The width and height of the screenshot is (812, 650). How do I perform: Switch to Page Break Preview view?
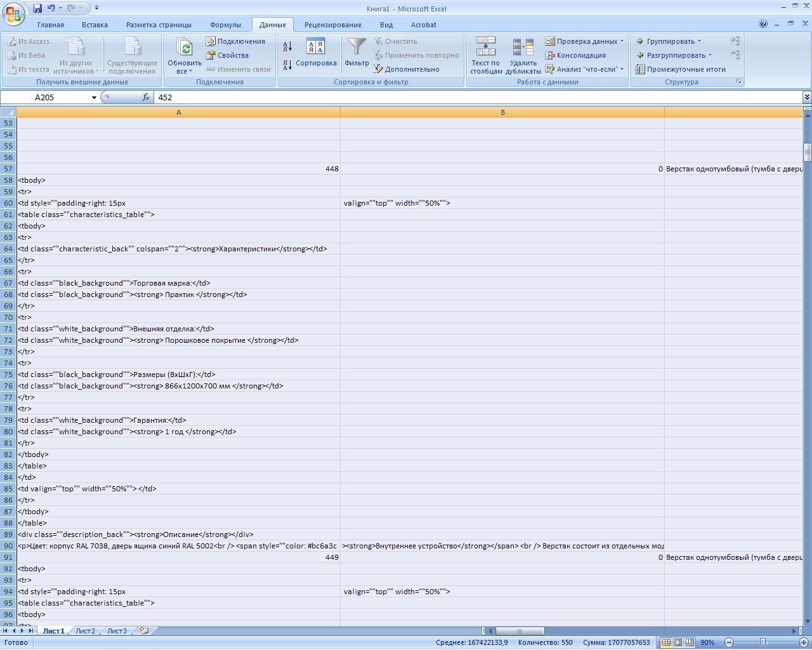[x=689, y=642]
